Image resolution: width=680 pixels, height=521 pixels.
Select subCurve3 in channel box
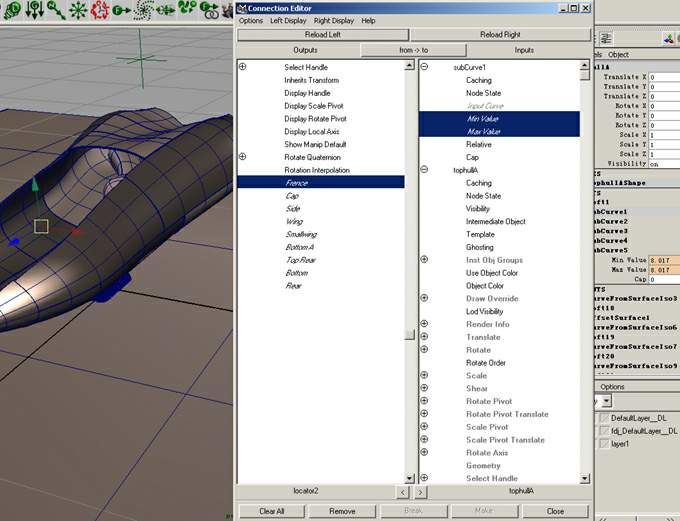pos(611,231)
